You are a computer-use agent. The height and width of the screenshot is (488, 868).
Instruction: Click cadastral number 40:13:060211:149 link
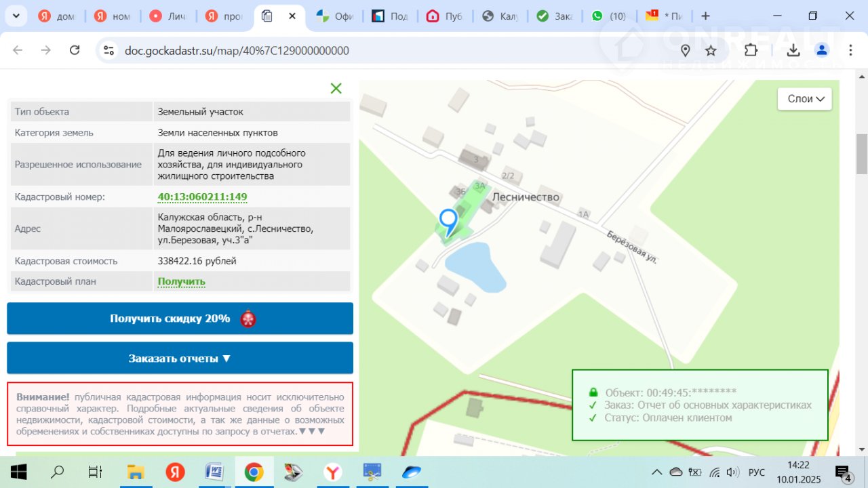(x=202, y=197)
